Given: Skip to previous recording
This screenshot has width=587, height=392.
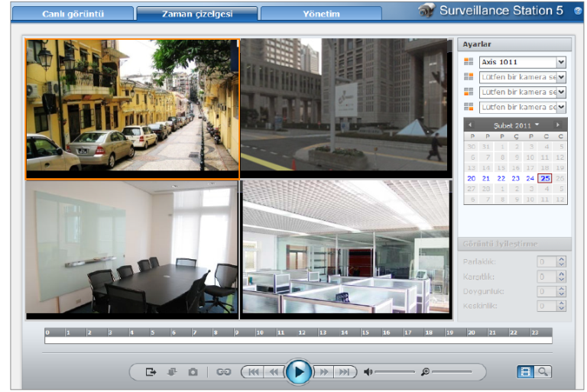Looking at the screenshot, I should [x=252, y=372].
